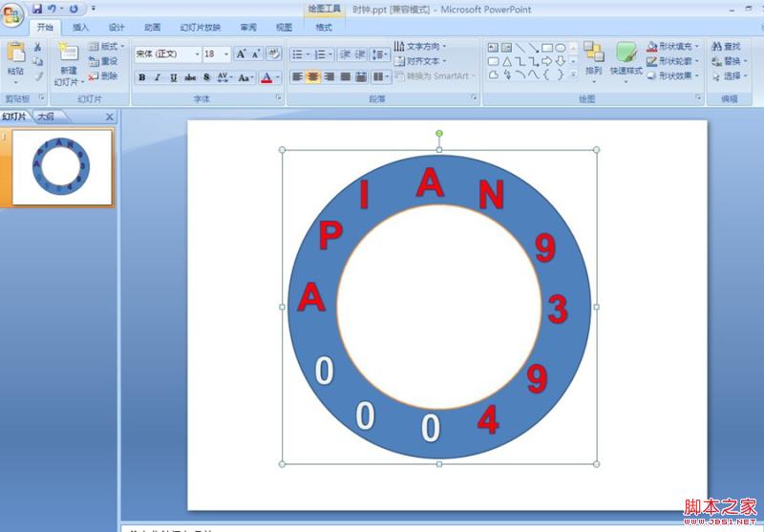Select the oval shape in gallery
This screenshot has width=764, height=532.
(561, 48)
